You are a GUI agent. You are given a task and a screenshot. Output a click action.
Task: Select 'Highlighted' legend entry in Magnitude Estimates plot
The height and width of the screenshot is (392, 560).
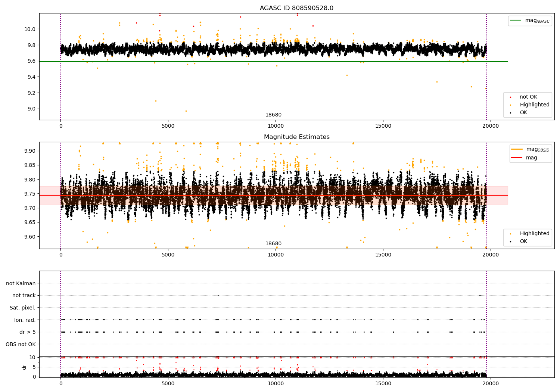pyautogui.click(x=534, y=234)
